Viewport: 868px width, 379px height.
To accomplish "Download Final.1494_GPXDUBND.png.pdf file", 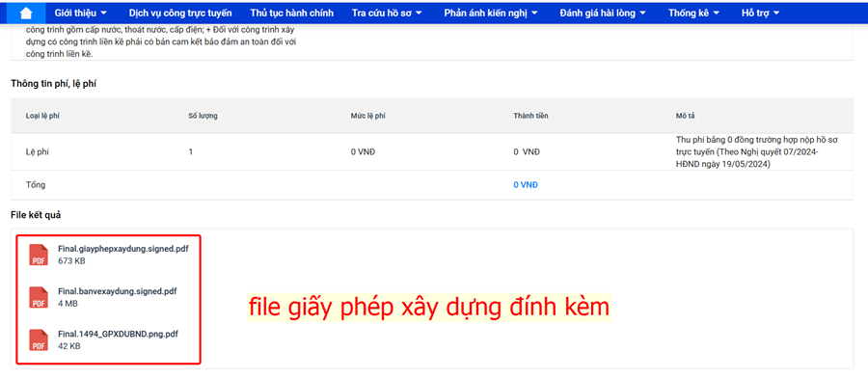I will (x=118, y=335).
